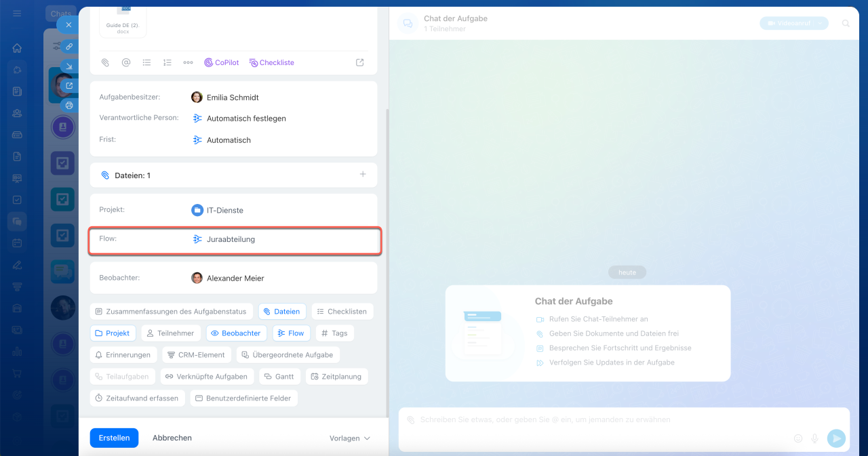
Task: Toggle the Dateien chip
Action: (x=281, y=312)
